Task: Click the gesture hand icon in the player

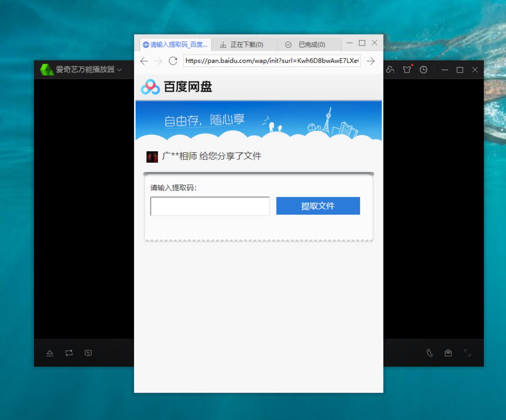Action: [x=429, y=353]
